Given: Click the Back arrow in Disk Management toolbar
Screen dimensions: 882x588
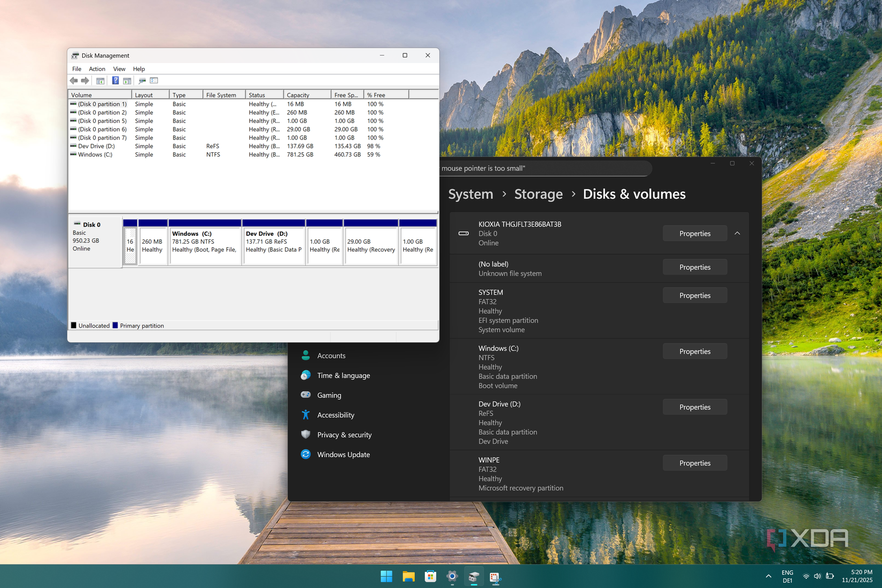Looking at the screenshot, I should [74, 81].
